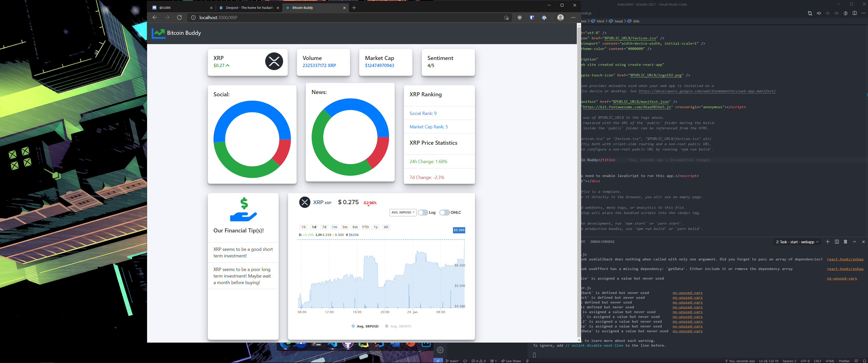The width and height of the screenshot is (868, 363).
Task: Add new terminal with plus icon
Action: pyautogui.click(x=828, y=242)
